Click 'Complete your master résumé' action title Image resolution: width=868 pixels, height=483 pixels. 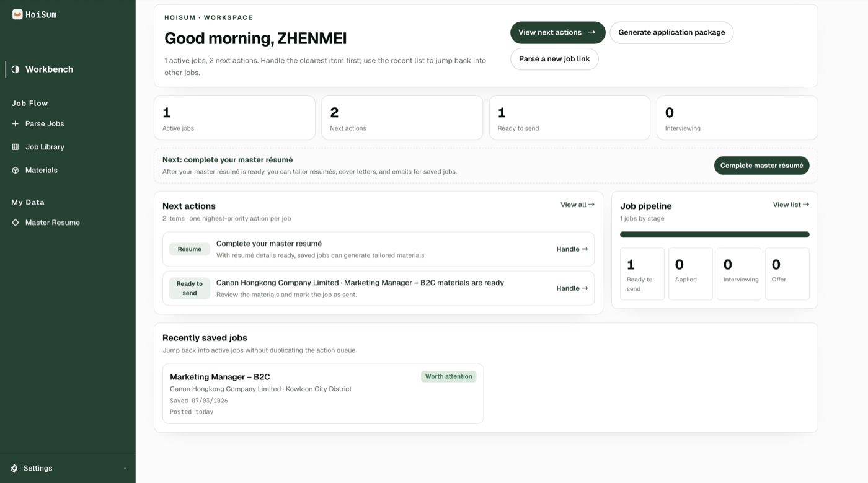tap(269, 244)
